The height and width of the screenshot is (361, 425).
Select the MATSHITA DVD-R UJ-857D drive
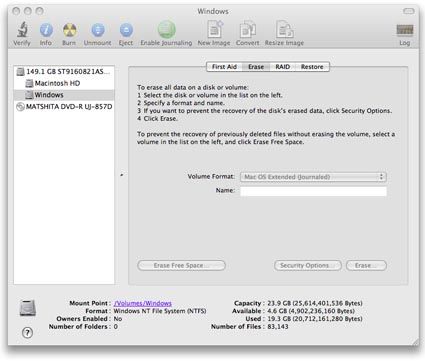pos(64,107)
